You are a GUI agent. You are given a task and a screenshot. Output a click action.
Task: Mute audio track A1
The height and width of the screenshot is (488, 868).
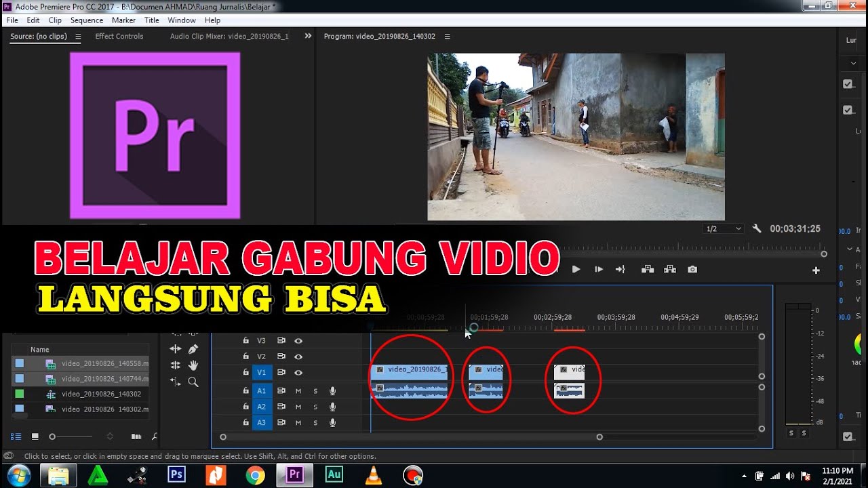pos(298,391)
